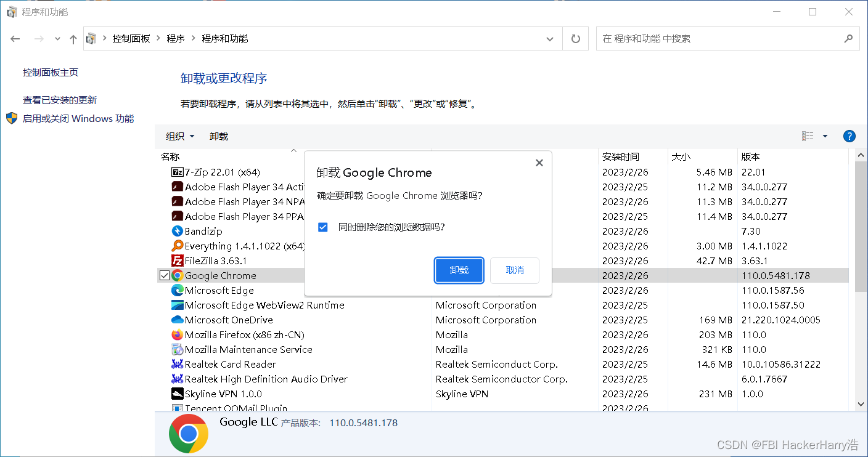
Task: Click the Realtek High Definition Audio Driver icon
Action: point(177,379)
